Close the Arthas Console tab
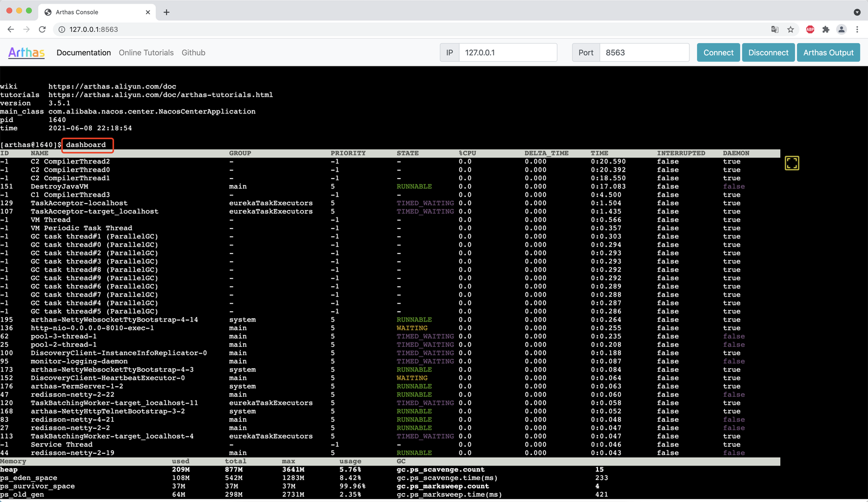This screenshot has height=502, width=868. (148, 12)
